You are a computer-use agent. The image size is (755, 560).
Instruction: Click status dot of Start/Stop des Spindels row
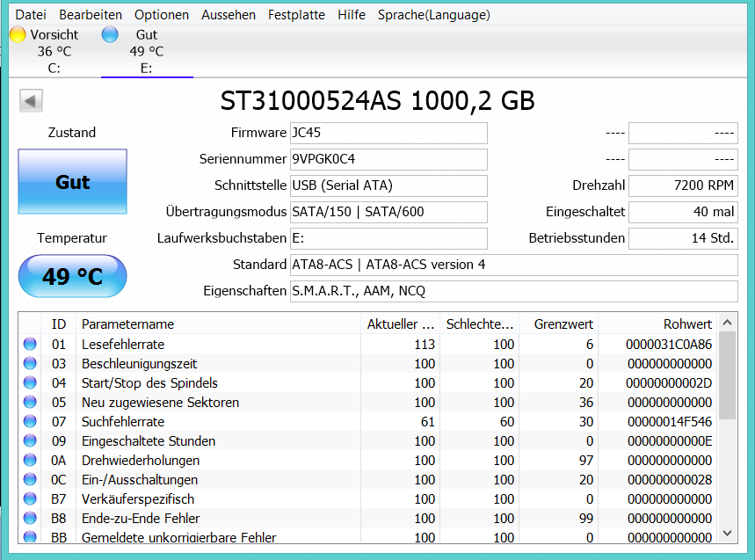[x=30, y=382]
